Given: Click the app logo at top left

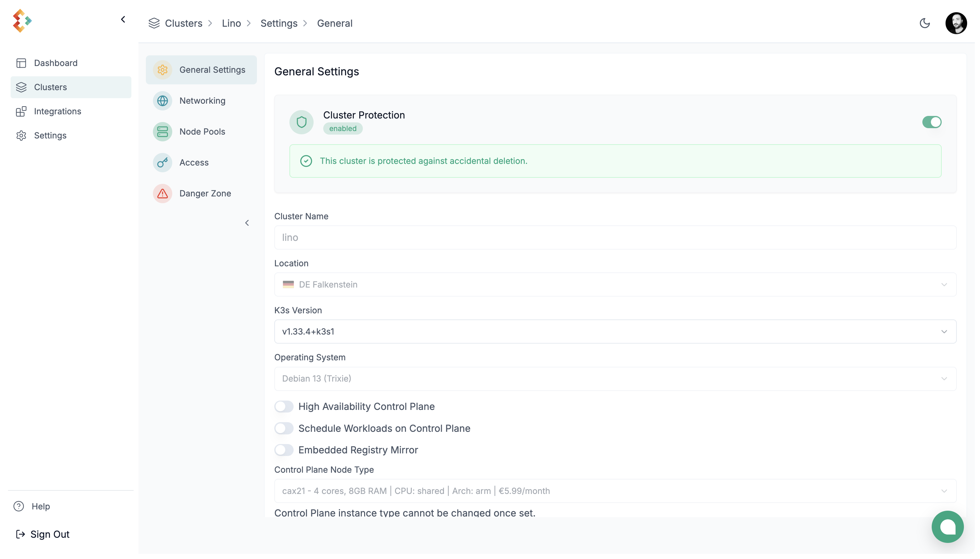Looking at the screenshot, I should [22, 21].
